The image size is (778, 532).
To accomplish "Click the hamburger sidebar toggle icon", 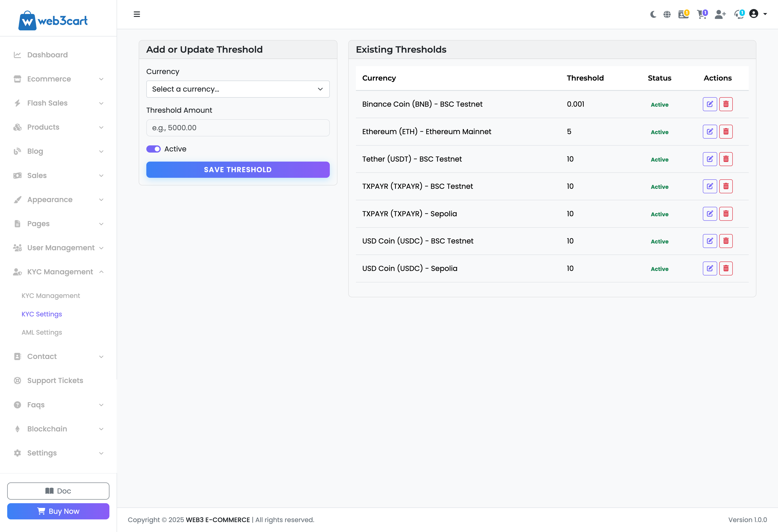I will coord(137,14).
